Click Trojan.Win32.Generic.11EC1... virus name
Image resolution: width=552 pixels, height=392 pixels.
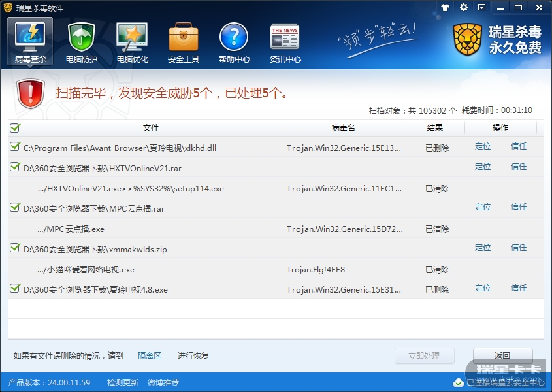point(344,188)
